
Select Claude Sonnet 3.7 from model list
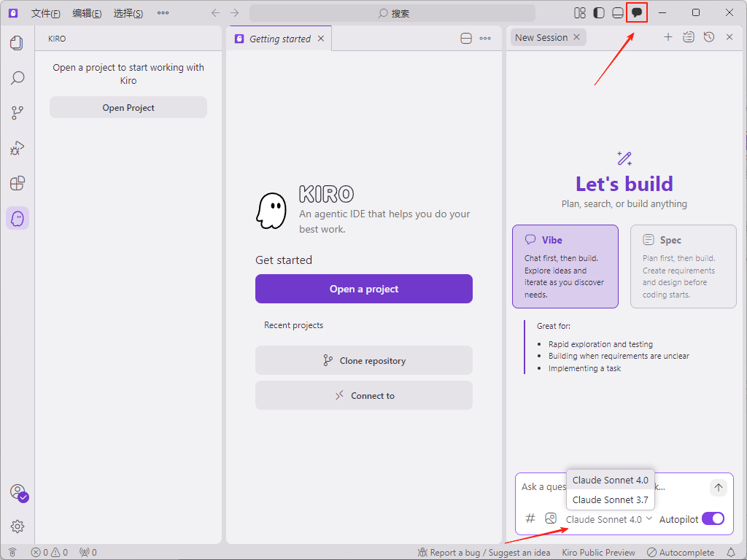610,499
